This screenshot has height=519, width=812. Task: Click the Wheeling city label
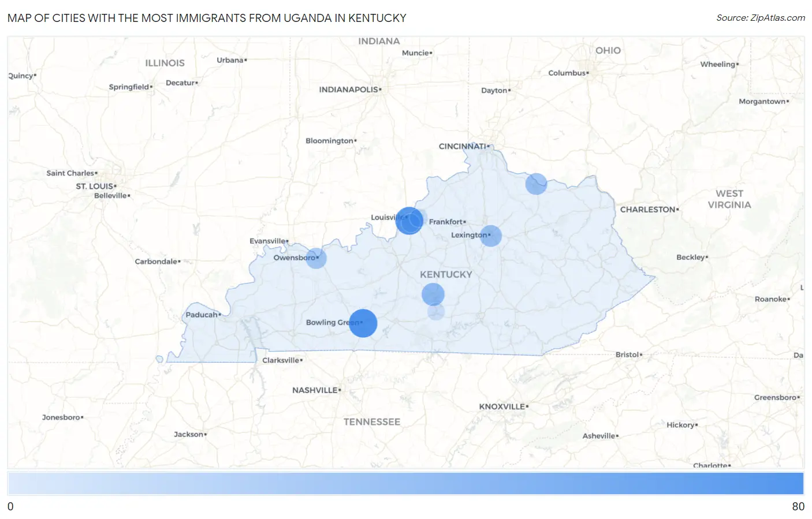click(717, 65)
